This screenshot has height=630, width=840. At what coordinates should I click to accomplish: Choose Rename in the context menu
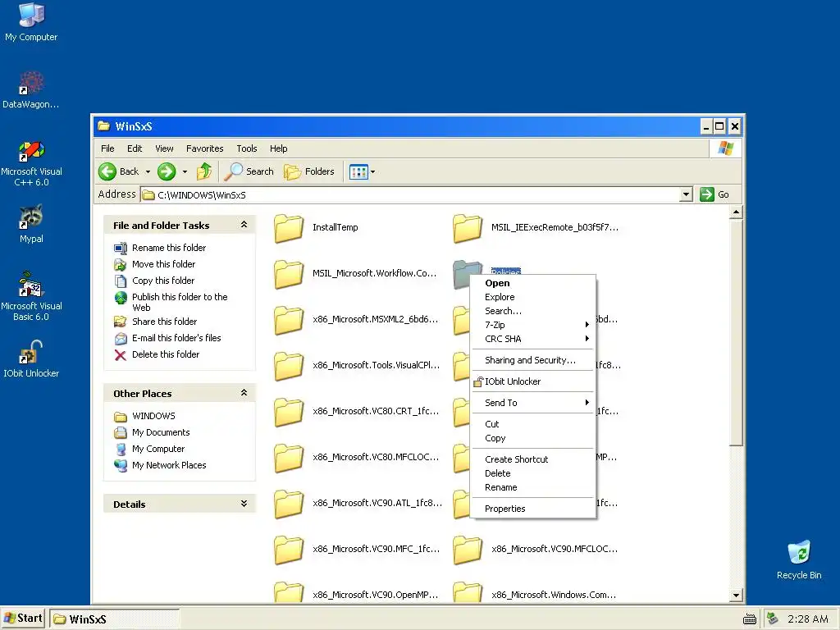point(533,487)
